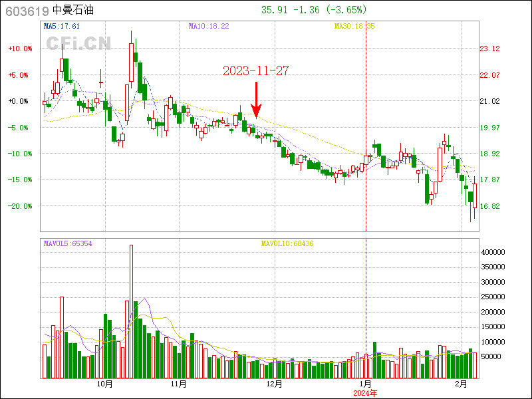Click the 10月 label on the time axis

(104, 384)
